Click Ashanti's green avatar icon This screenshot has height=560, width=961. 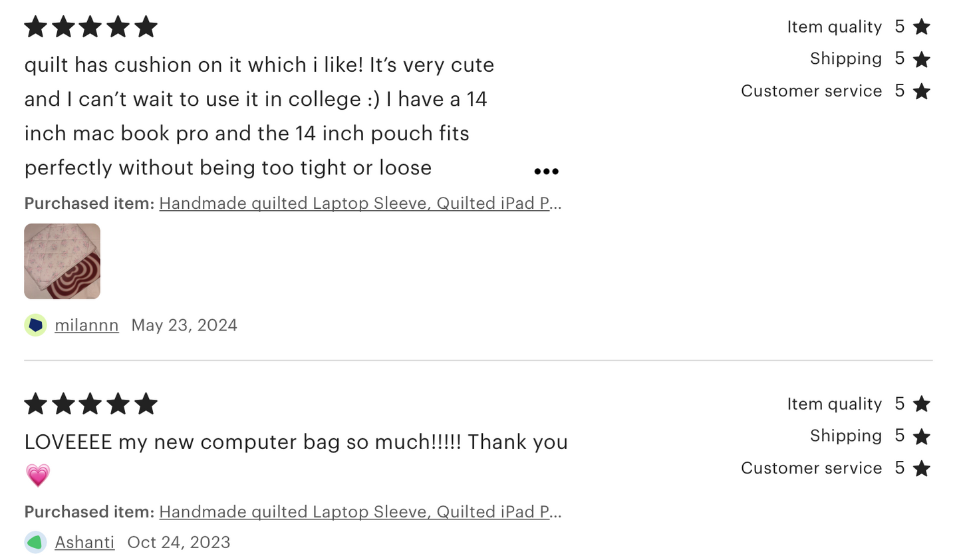tap(35, 543)
